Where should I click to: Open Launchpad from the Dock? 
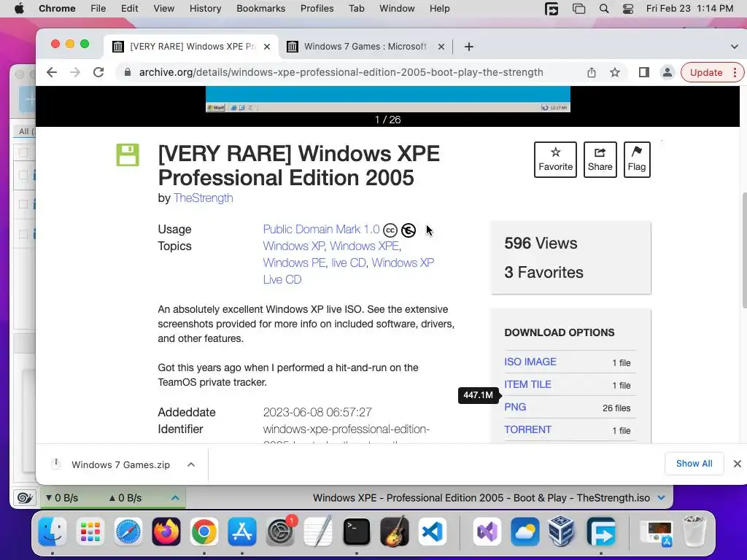coord(90,532)
